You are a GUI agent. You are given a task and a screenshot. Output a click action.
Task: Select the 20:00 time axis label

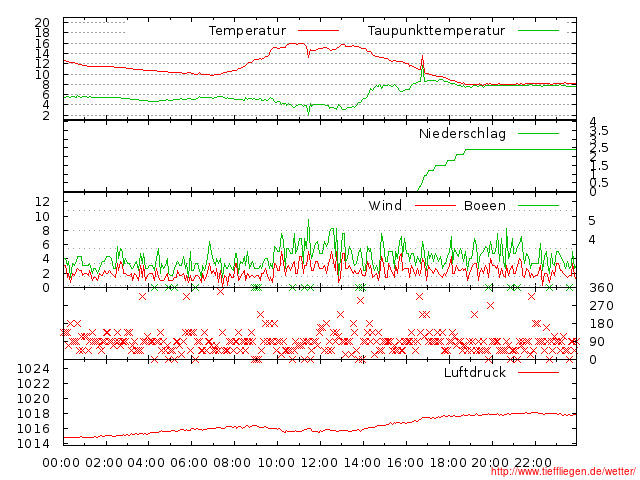(490, 463)
